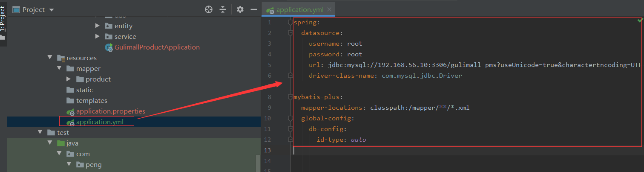This screenshot has width=644, height=172.
Task: Click the application.properties Spring leaf icon
Action: (x=70, y=112)
